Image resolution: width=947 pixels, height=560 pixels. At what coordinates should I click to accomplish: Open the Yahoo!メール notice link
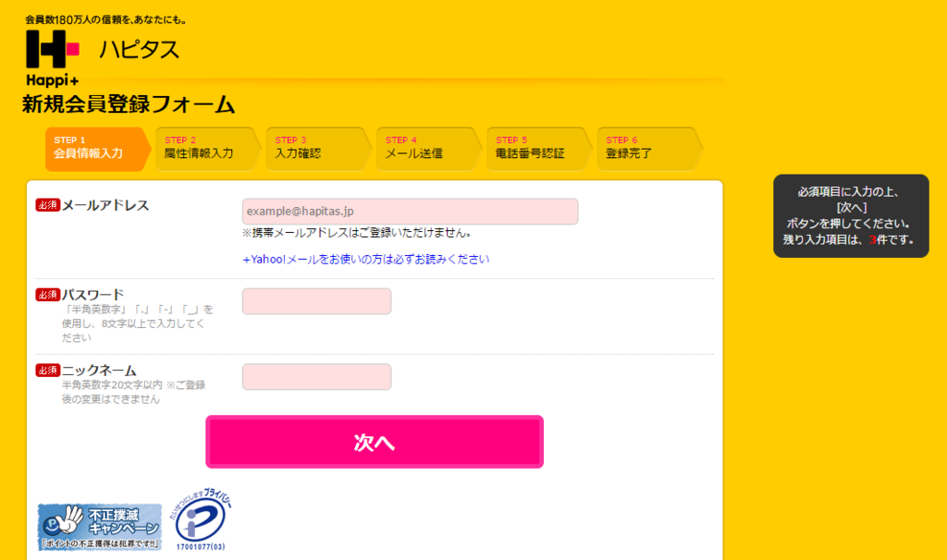pyautogui.click(x=366, y=260)
